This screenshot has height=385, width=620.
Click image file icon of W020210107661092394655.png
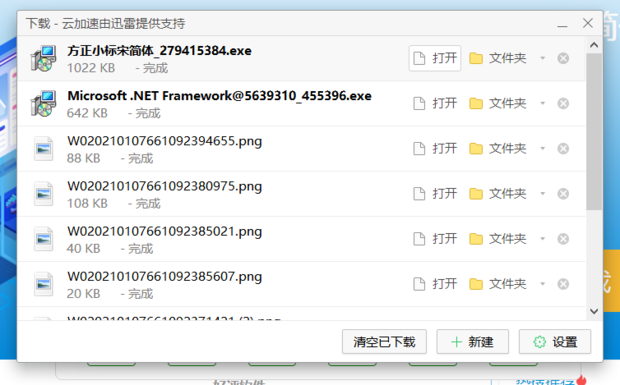[43, 148]
